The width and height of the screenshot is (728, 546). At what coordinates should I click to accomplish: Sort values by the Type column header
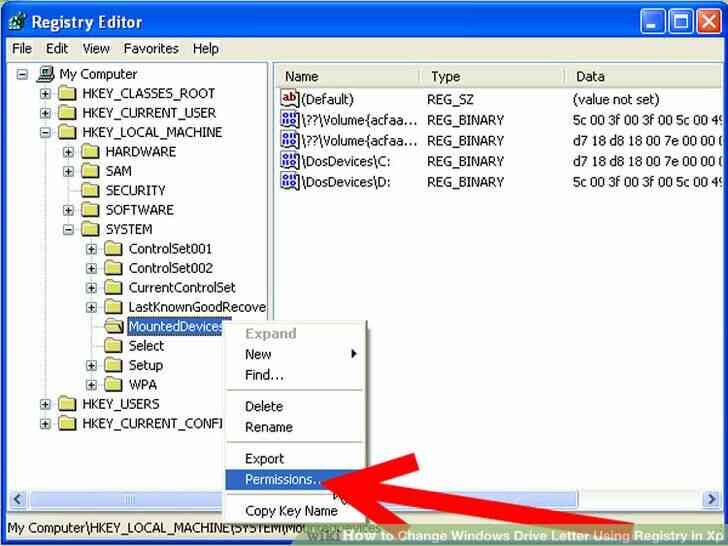pos(493,76)
